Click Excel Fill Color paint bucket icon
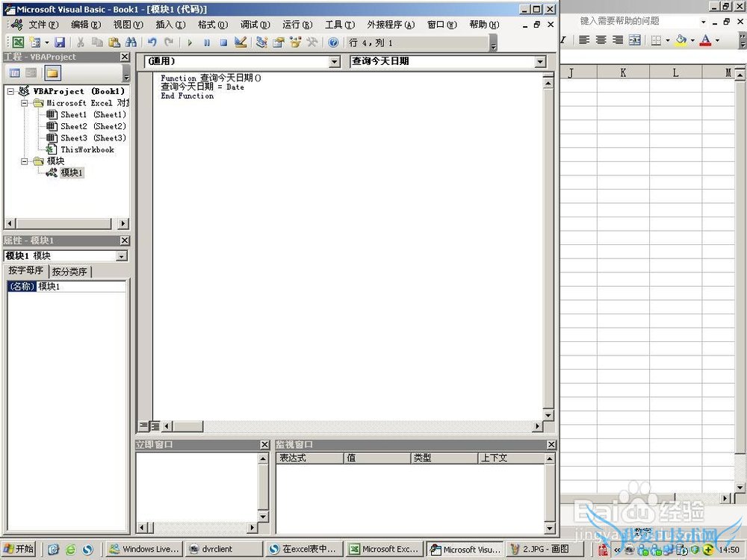This screenshot has height=560, width=747. [681, 40]
